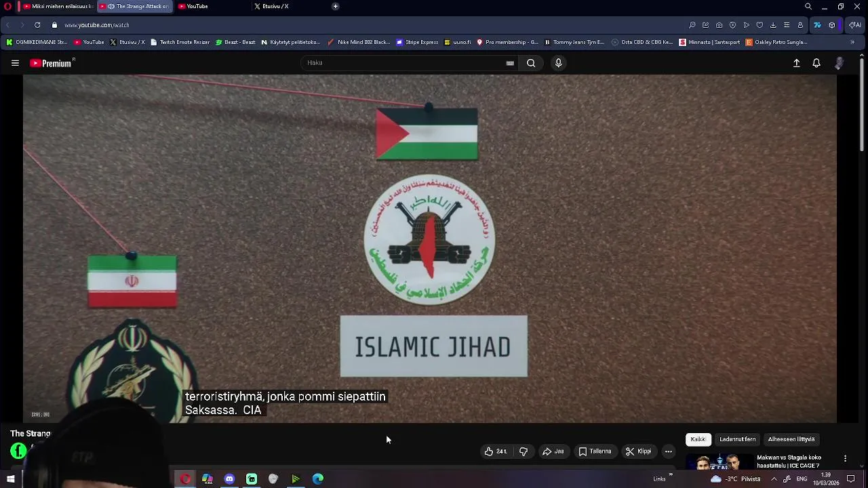Open the ad blocker shield icon
Screen dimensions: 868x488
pos(733,25)
